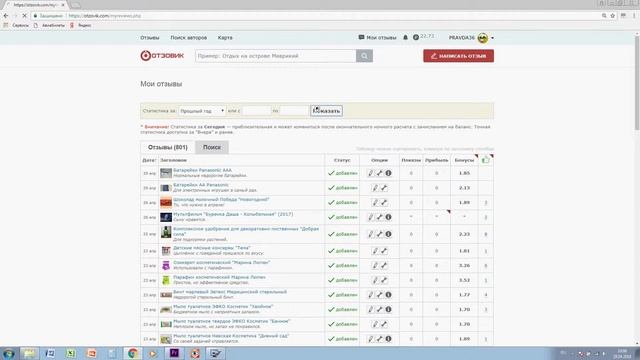Edit the Мыло ЭФКО Хвойное review

pos(371,309)
